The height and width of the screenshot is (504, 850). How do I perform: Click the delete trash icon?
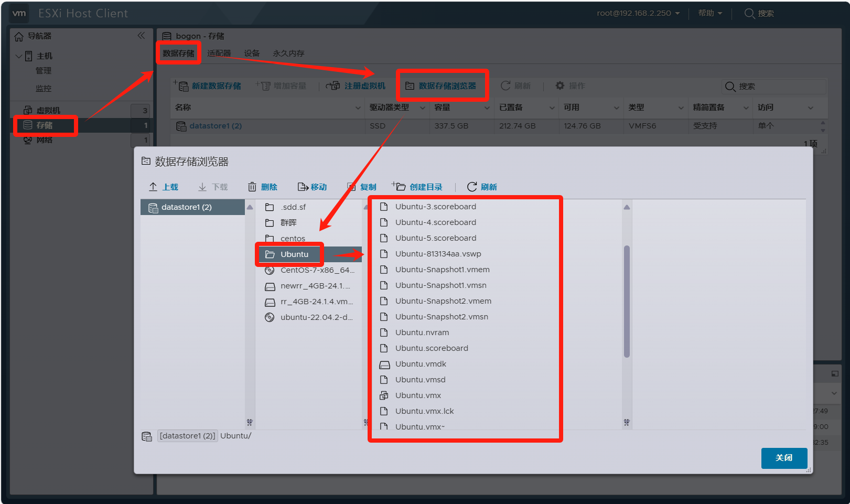point(252,187)
